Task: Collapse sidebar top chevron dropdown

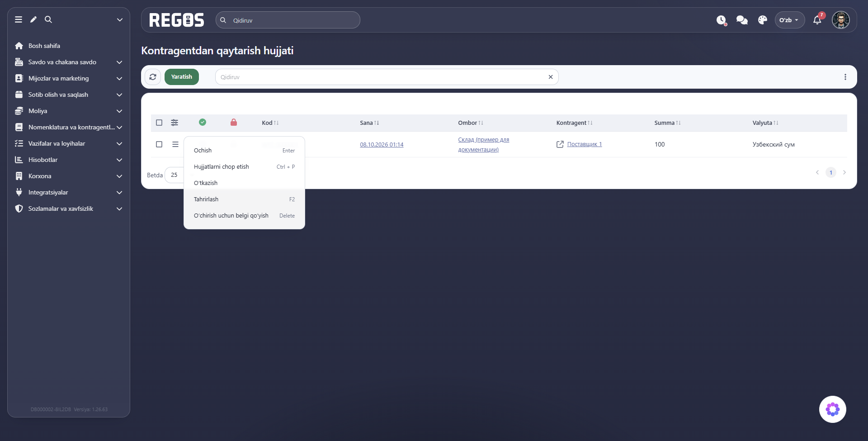Action: [120, 19]
